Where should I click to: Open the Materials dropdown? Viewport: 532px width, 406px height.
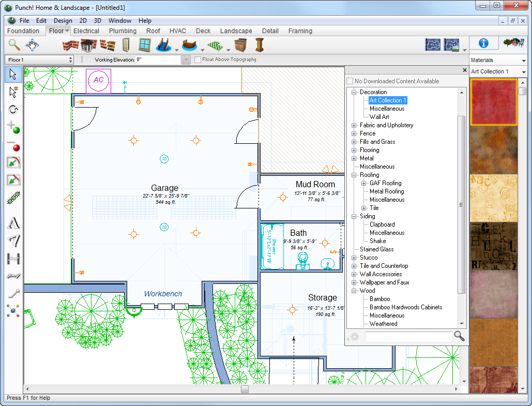[498, 60]
